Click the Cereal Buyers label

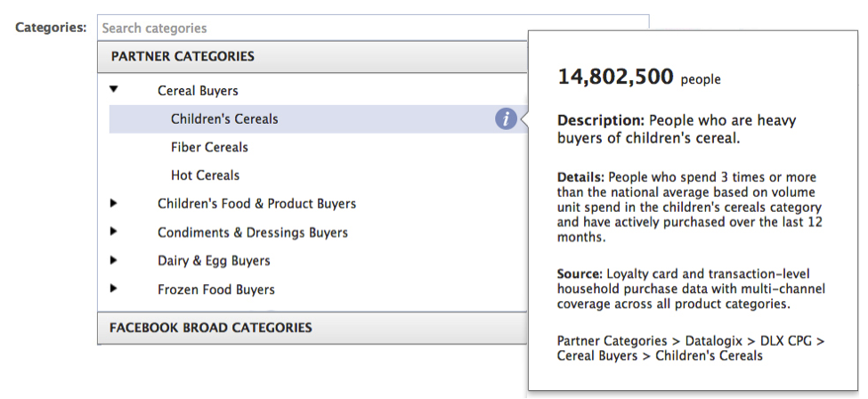click(198, 91)
